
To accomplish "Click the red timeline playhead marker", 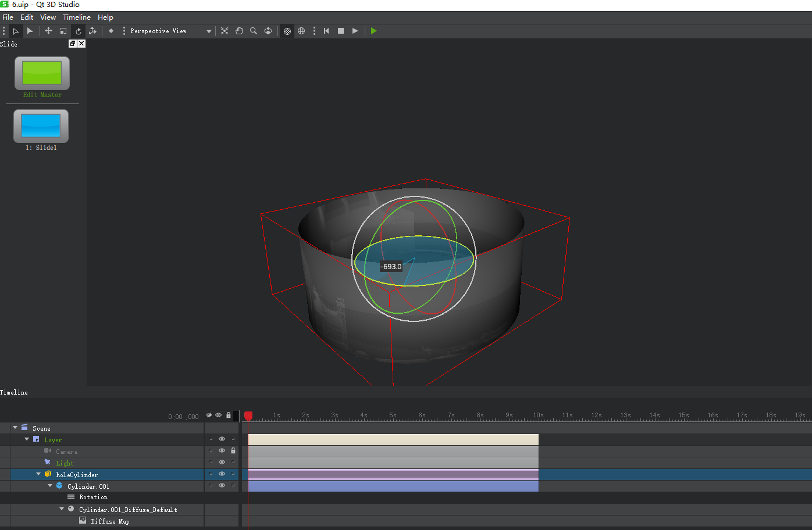I will click(248, 416).
